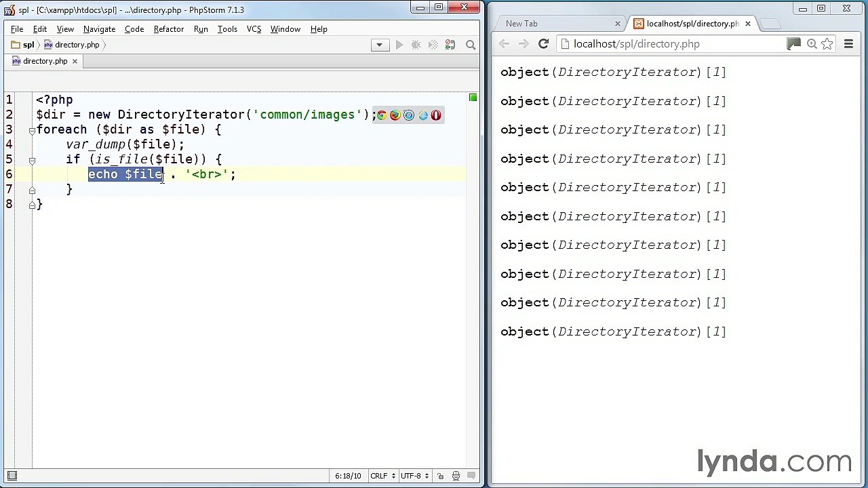Click line number 4 in the gutter
Viewport: 868px width, 488px height.
tap(9, 144)
